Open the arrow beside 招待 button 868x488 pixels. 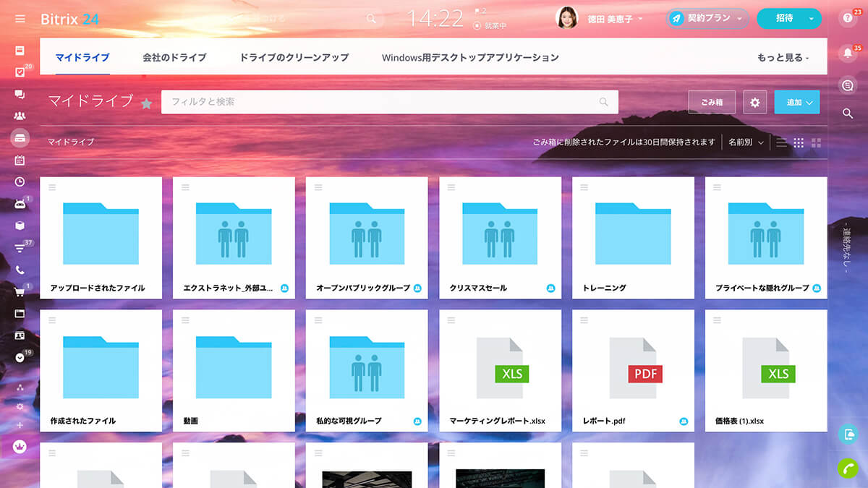811,19
